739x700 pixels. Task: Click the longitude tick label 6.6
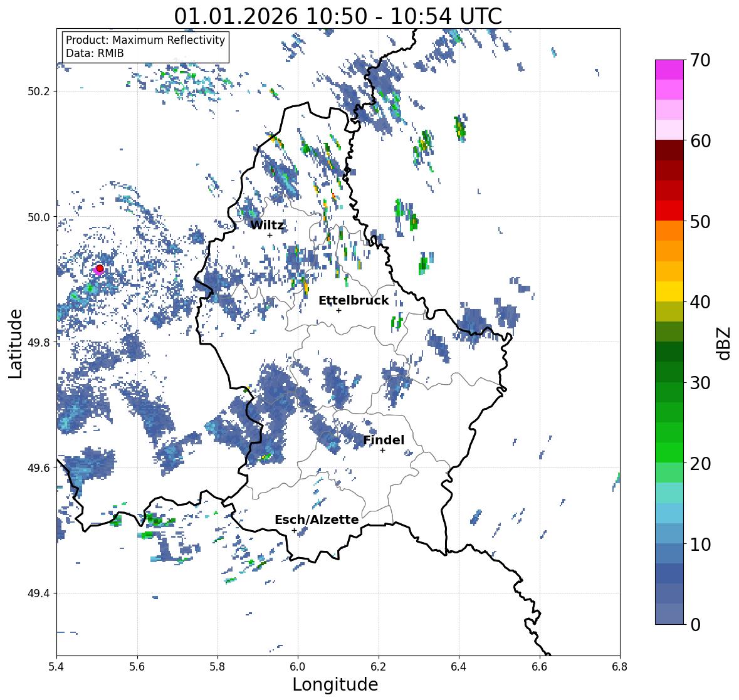(540, 667)
